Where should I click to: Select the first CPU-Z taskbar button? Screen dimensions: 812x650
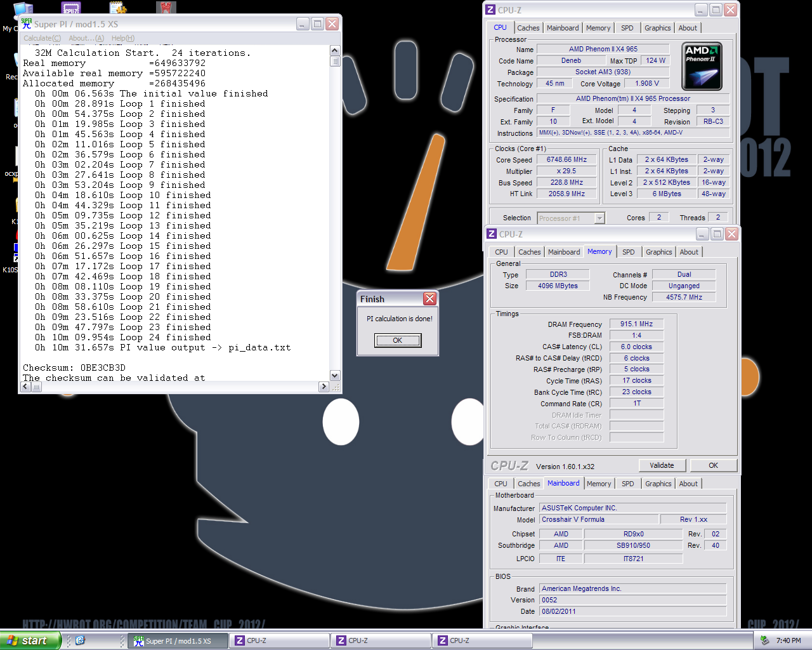(x=280, y=641)
